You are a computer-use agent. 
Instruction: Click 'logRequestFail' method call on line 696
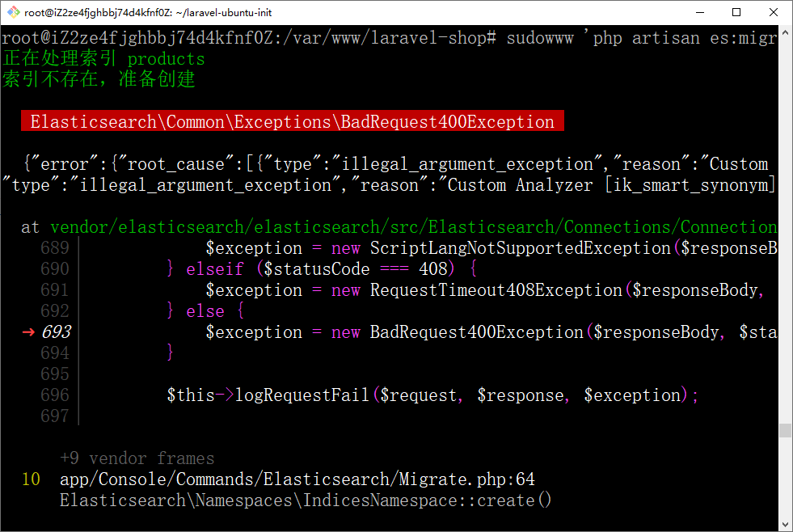point(302,395)
